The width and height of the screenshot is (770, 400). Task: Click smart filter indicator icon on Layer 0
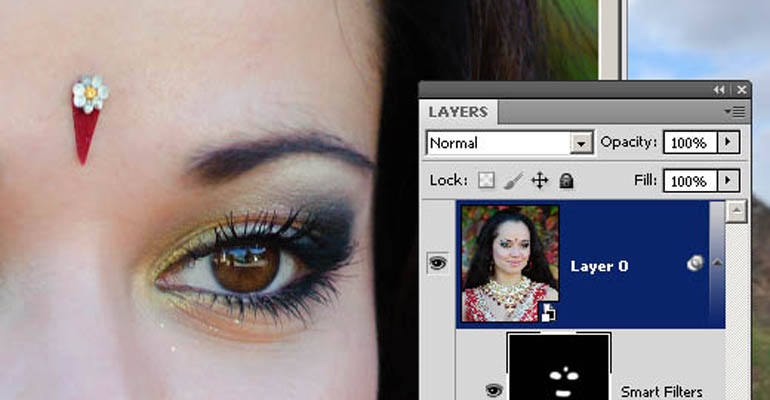(x=695, y=264)
